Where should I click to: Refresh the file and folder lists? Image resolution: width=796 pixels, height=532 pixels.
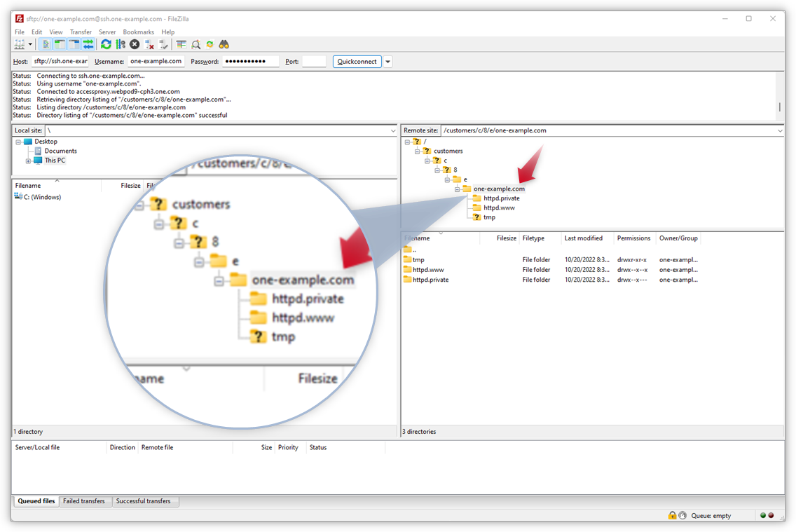point(106,44)
